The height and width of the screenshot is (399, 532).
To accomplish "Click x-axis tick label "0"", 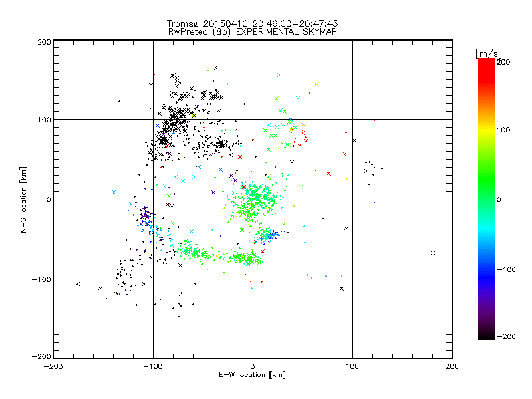I will pyautogui.click(x=253, y=367).
